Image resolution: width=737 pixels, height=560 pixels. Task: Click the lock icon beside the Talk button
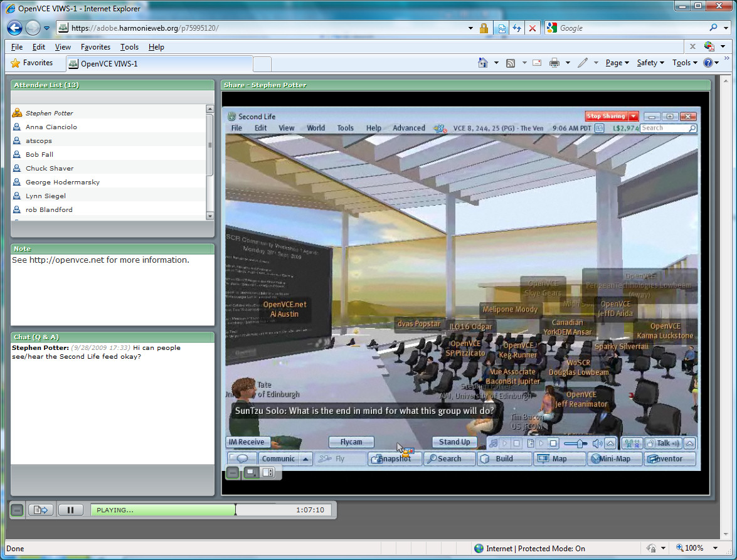point(651,443)
